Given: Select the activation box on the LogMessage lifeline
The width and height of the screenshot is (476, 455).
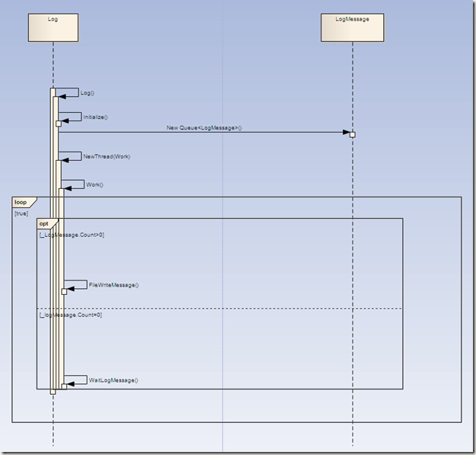Looking at the screenshot, I should tap(353, 135).
